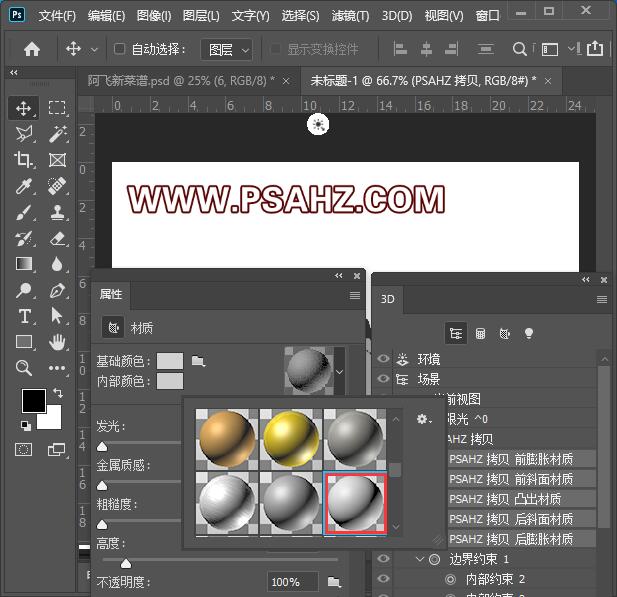Select the Horizontal Type tool
The width and height of the screenshot is (617, 597).
(24, 316)
